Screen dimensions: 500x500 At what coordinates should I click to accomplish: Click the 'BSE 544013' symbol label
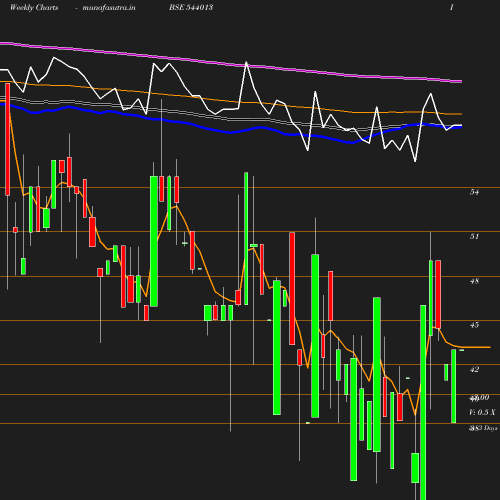click(191, 7)
